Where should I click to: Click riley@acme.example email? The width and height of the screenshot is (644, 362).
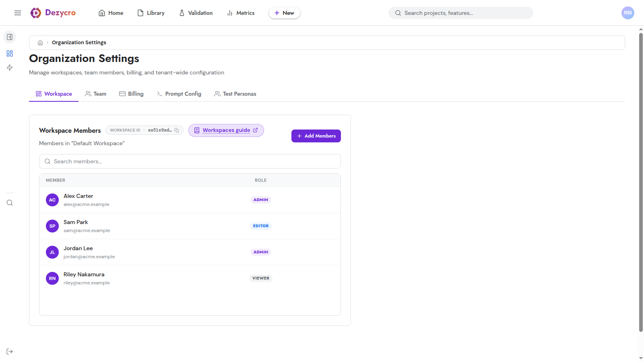coord(87,283)
